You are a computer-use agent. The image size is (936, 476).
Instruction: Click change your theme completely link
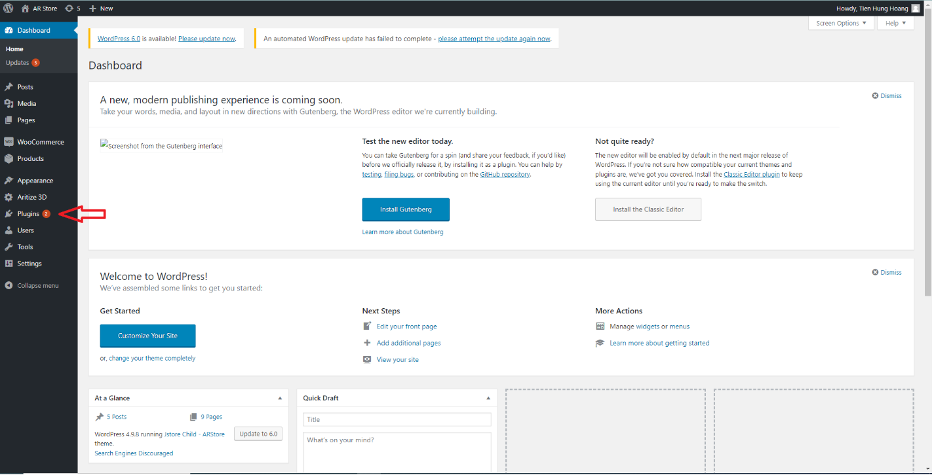point(152,359)
